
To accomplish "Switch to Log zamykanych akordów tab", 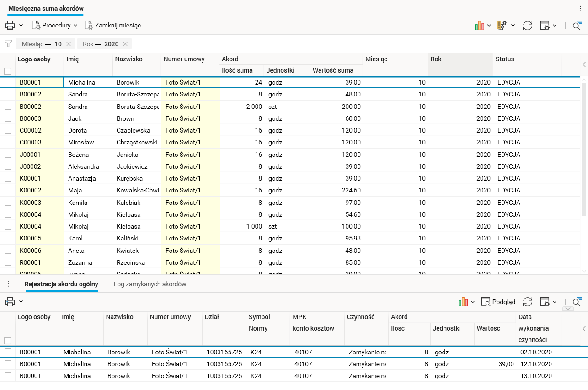I will coord(150,284).
